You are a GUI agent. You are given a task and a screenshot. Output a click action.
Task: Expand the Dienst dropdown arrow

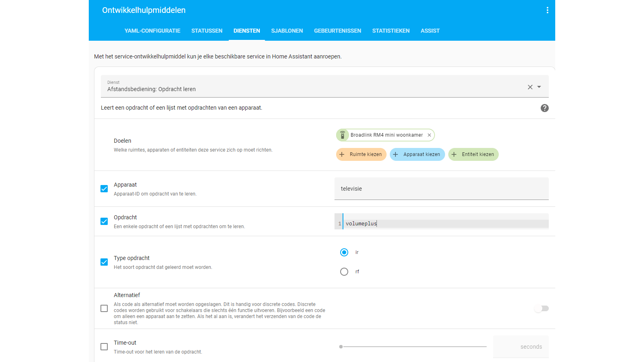coord(539,87)
